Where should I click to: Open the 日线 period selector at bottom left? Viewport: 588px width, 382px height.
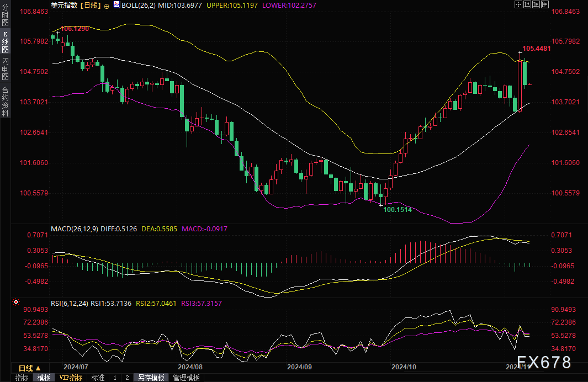pyautogui.click(x=30, y=368)
